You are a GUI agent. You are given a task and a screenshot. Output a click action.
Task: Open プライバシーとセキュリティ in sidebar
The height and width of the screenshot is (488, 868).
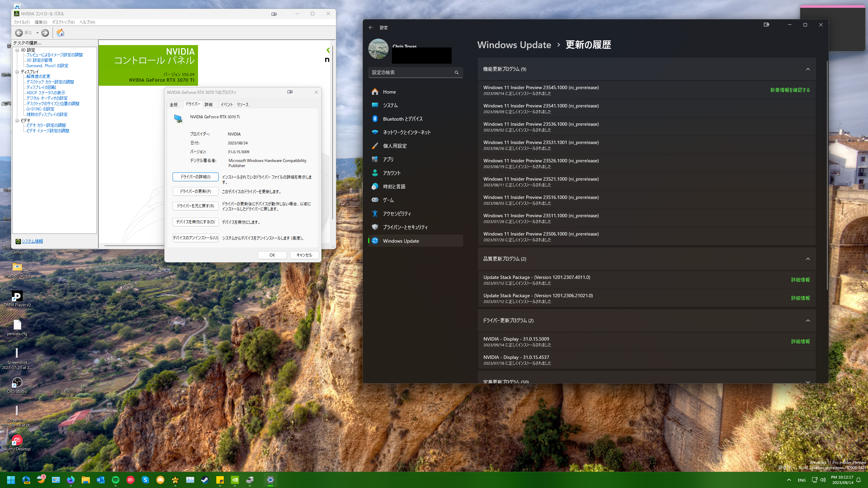415,227
